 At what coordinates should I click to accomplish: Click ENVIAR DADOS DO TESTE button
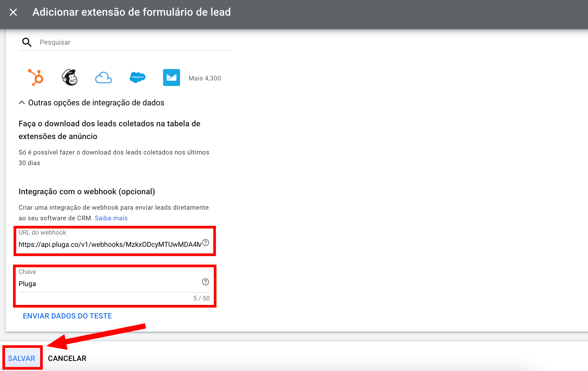67,316
